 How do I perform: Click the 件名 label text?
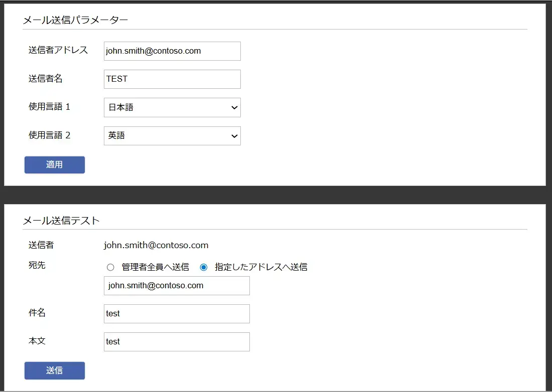pos(37,313)
